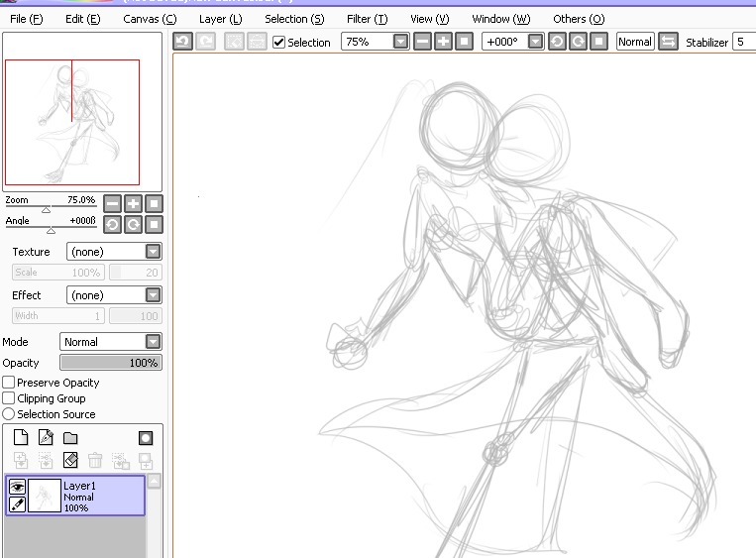Zoom in using the top toolbar plus button

click(443, 42)
